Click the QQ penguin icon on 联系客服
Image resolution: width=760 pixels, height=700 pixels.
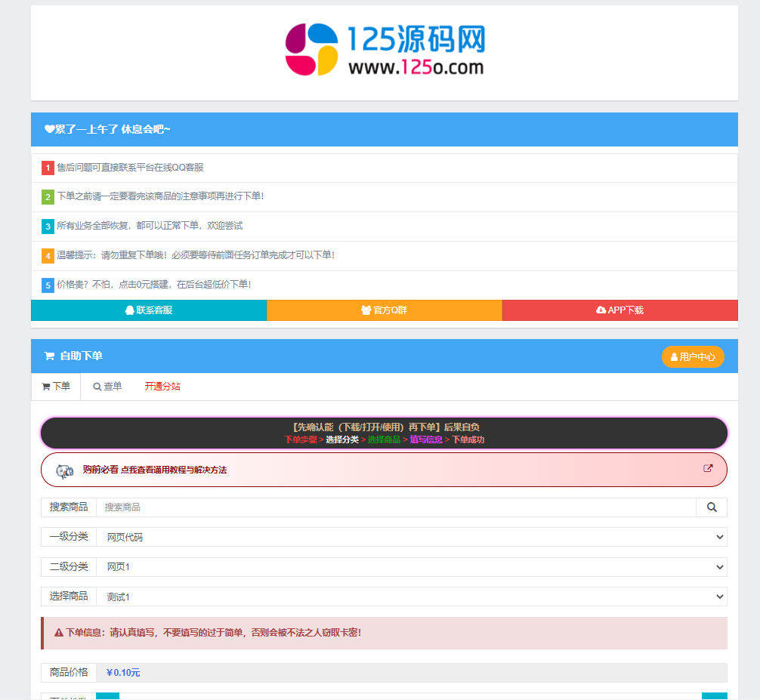coord(130,310)
